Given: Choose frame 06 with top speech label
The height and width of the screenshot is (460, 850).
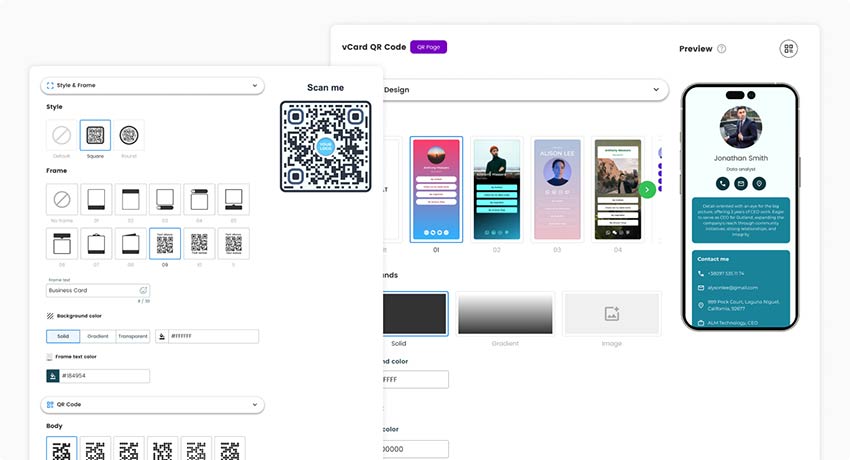Looking at the screenshot, I should coord(62,244).
